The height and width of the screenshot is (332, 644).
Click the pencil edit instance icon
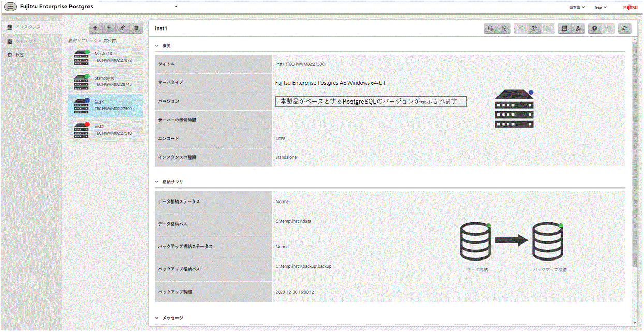122,28
